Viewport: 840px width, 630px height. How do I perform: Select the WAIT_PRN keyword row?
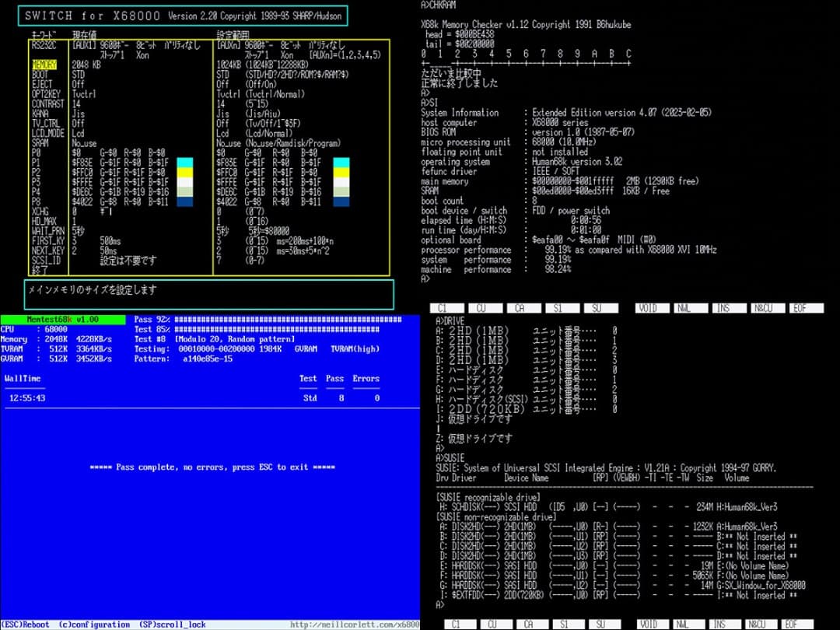48,231
